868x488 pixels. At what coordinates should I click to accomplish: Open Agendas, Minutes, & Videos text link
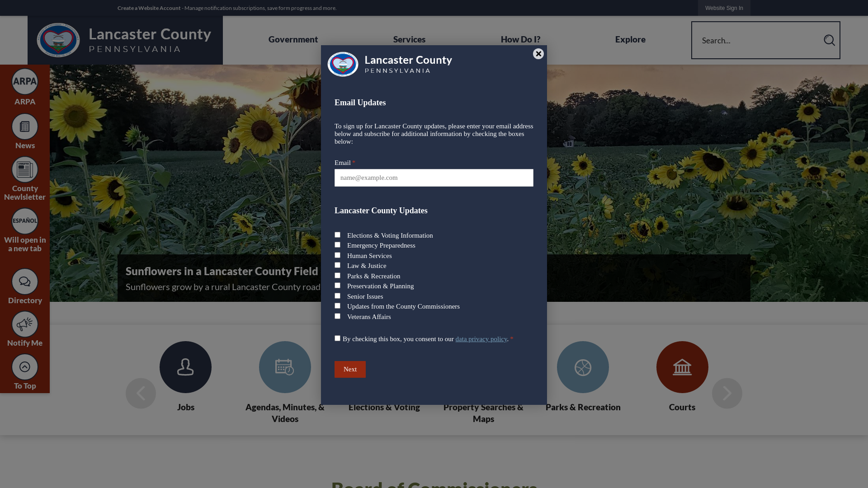click(x=285, y=413)
